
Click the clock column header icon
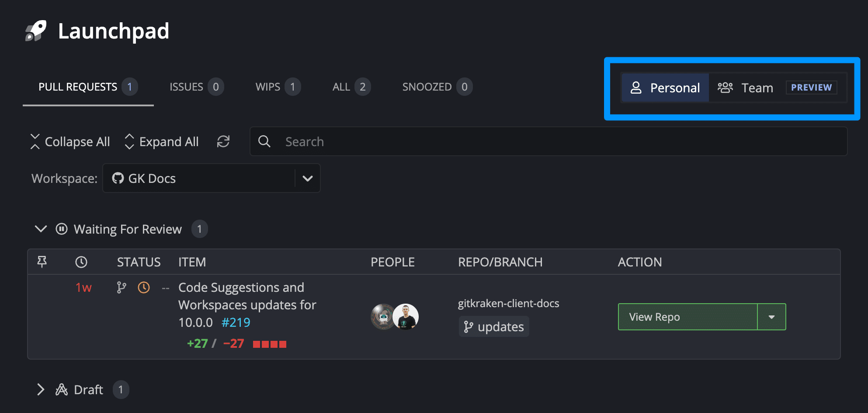(x=81, y=262)
